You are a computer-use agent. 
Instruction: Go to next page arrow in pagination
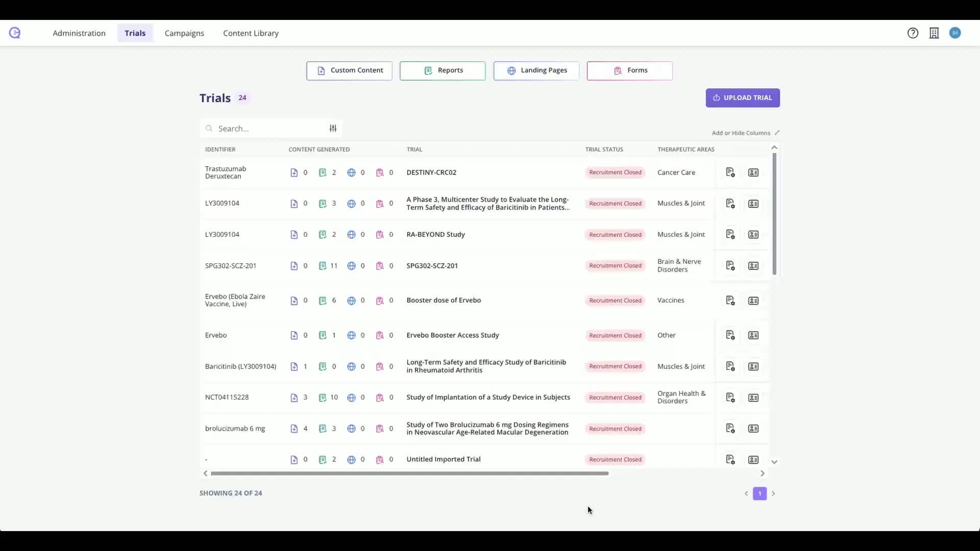[x=773, y=493]
